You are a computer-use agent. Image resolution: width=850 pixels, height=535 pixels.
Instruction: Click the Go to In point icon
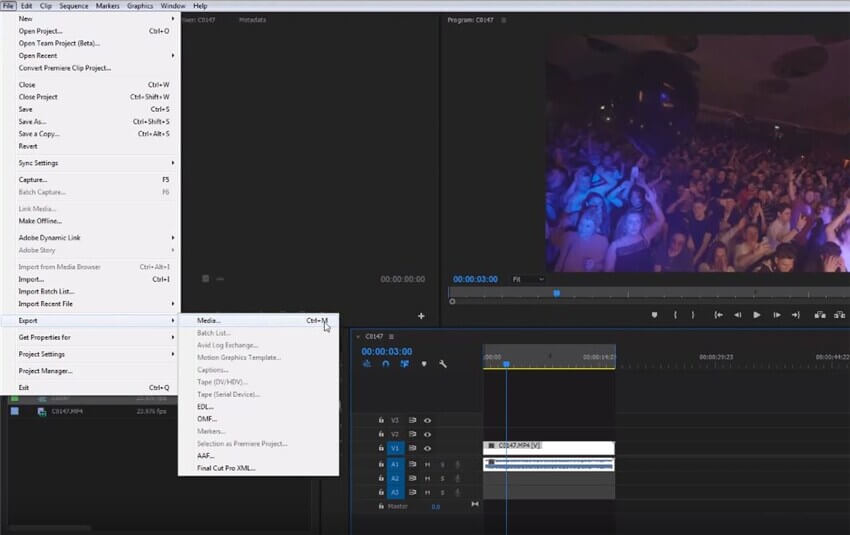coord(718,315)
